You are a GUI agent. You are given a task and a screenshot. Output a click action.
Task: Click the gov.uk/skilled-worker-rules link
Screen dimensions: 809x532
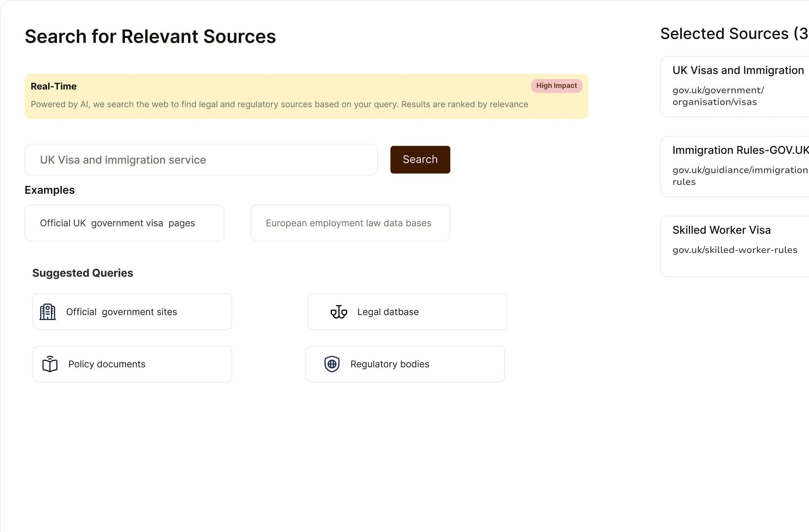click(734, 250)
